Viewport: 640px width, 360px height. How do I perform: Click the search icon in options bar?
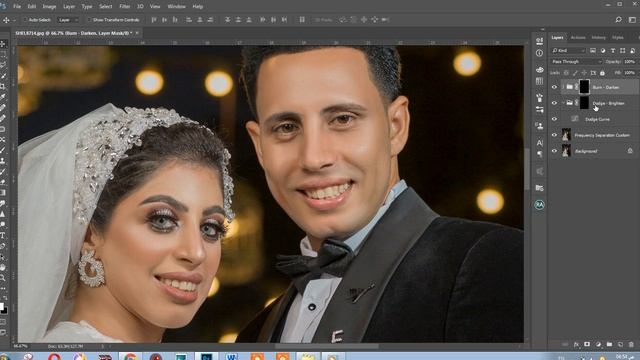coord(618,20)
